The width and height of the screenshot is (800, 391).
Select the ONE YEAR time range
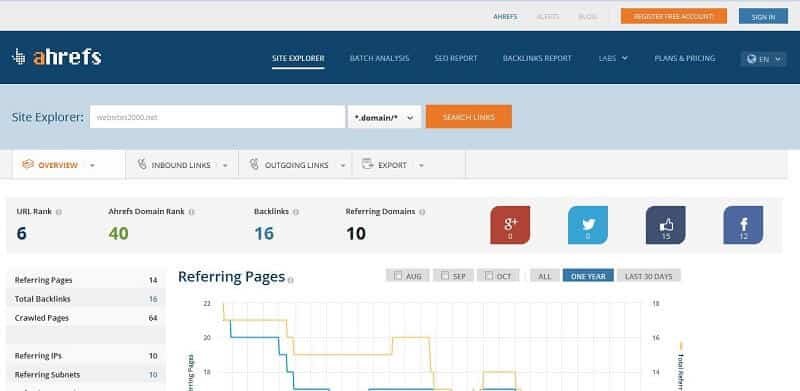click(x=588, y=276)
